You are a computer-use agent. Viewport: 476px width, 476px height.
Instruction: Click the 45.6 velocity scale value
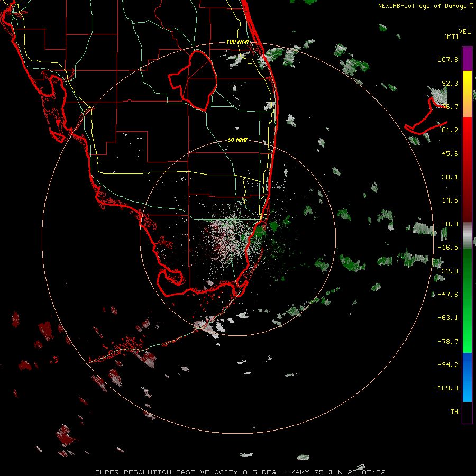[x=450, y=153]
